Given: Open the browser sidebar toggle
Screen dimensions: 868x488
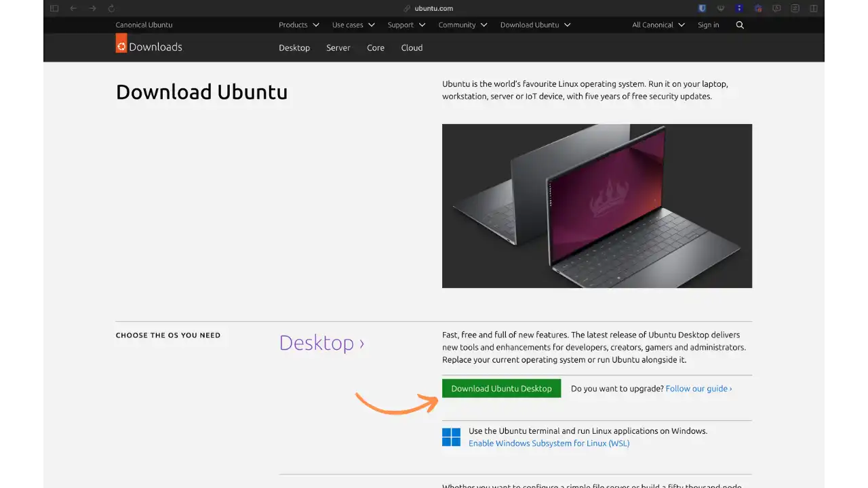Looking at the screenshot, I should (x=54, y=8).
